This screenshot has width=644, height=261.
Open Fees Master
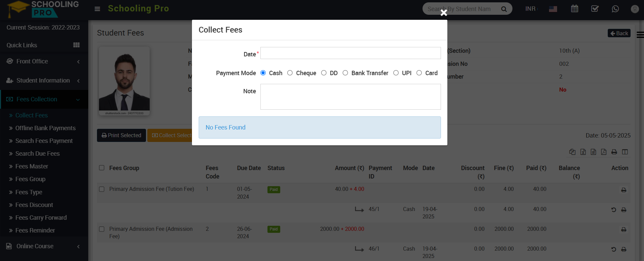(32, 166)
